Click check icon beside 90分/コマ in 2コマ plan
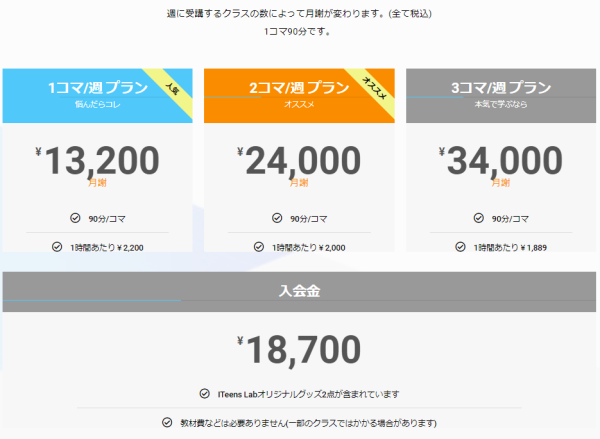The image size is (600, 439). tap(277, 218)
